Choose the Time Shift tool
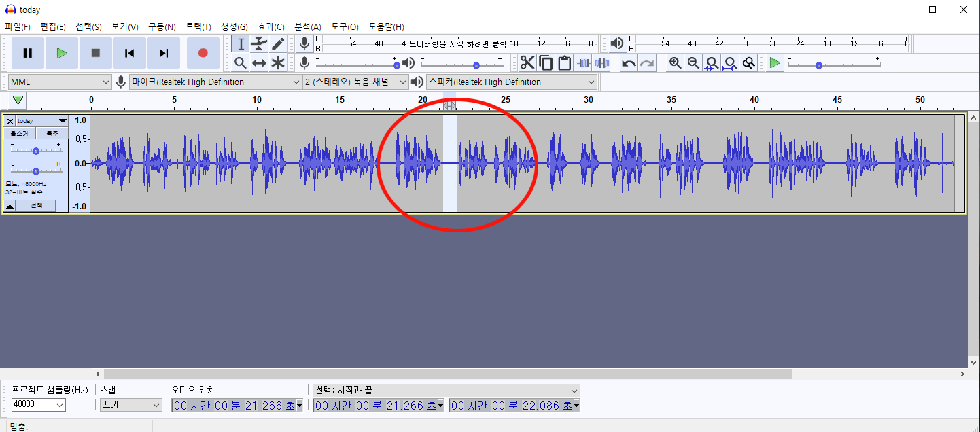Image resolution: width=980 pixels, height=432 pixels. coord(259,63)
